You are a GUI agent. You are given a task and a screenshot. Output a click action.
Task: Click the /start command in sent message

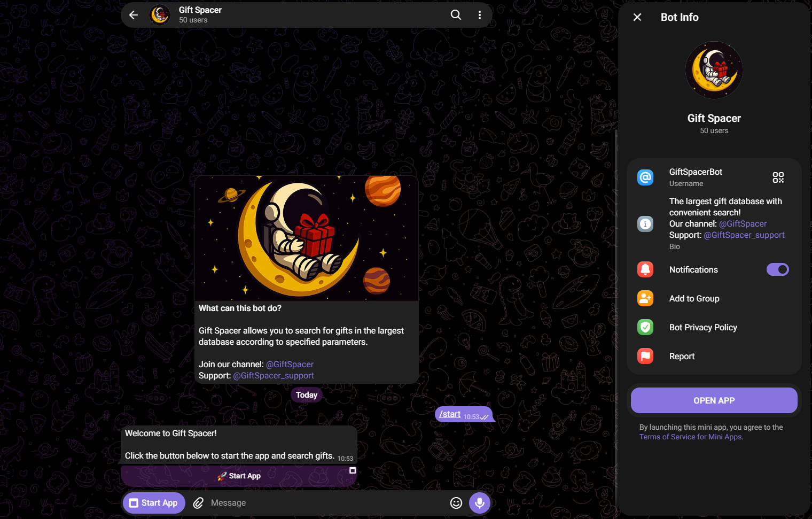(450, 414)
